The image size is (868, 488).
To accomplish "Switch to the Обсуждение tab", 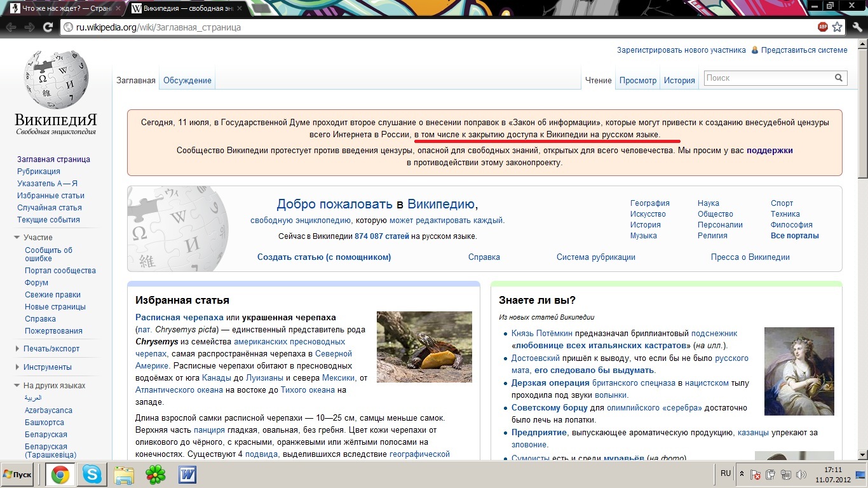I will coord(187,81).
